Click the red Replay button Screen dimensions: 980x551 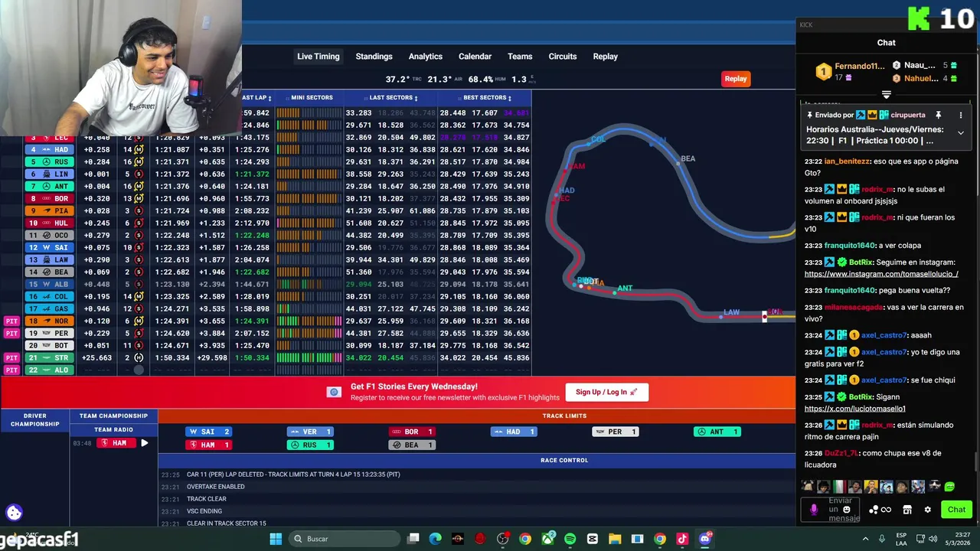[735, 79]
